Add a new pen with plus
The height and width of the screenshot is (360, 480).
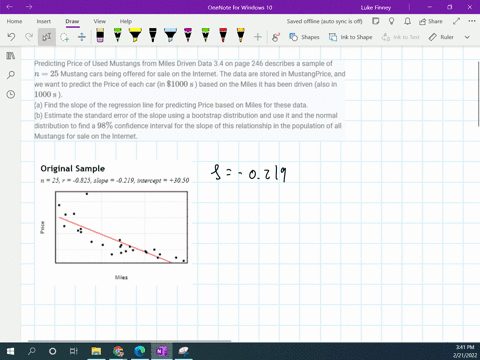click(258, 37)
